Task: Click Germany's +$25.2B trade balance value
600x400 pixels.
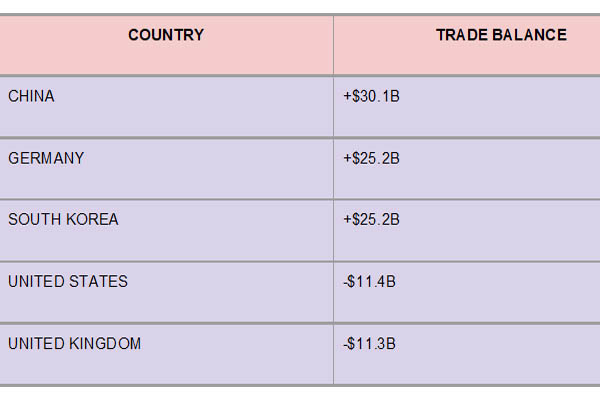Action: click(x=371, y=158)
